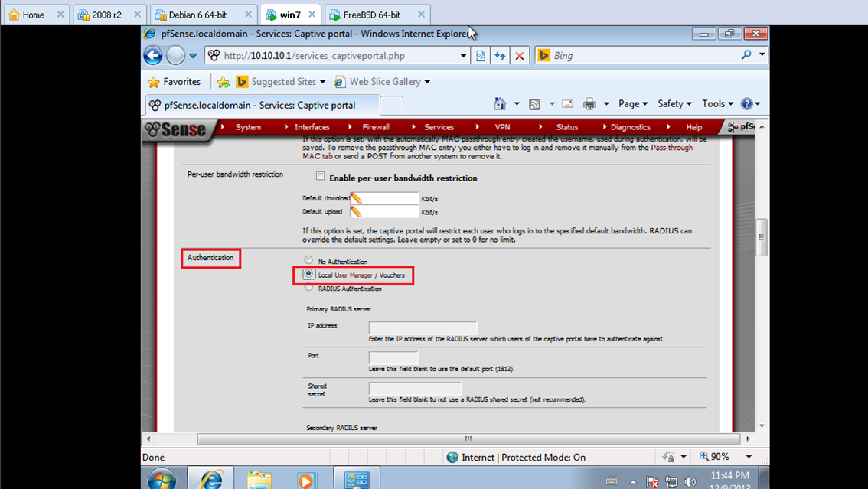
Task: Toggle Compatibility View icon in address bar
Action: pos(481,55)
